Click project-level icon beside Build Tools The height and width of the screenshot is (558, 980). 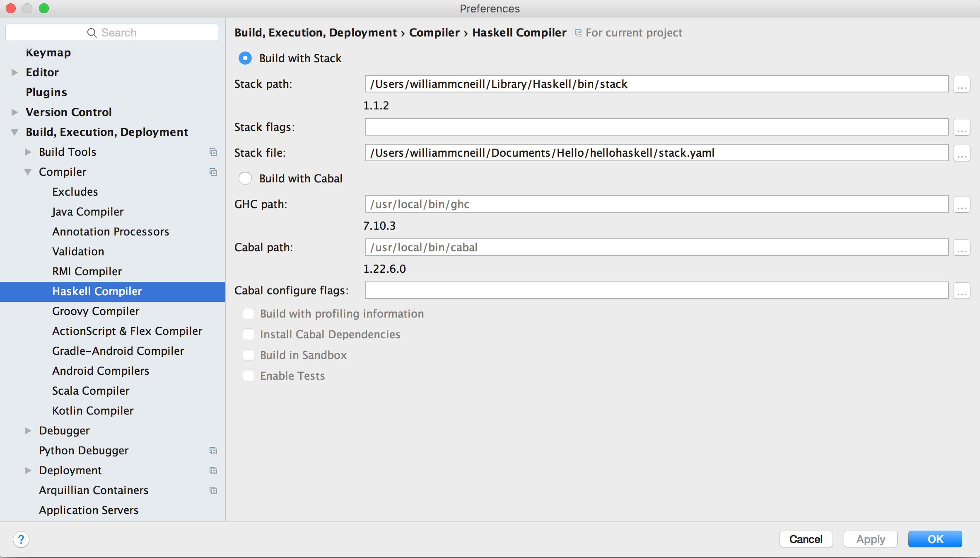(x=213, y=152)
